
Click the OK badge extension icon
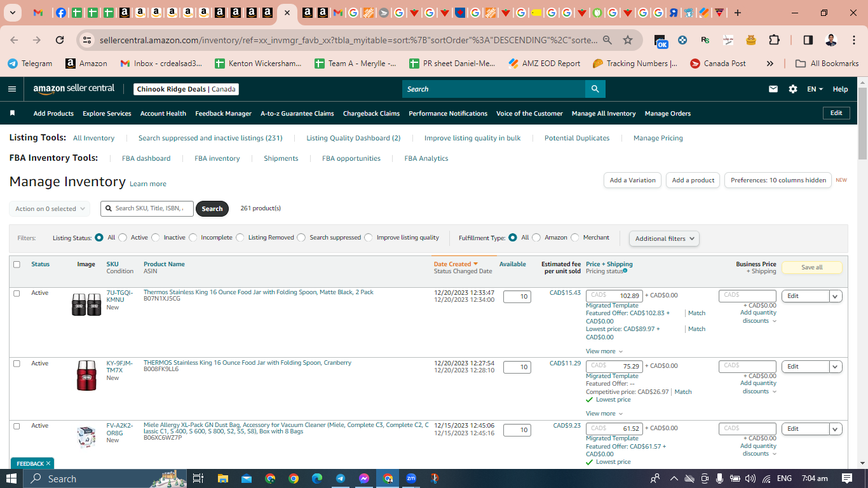tap(661, 41)
